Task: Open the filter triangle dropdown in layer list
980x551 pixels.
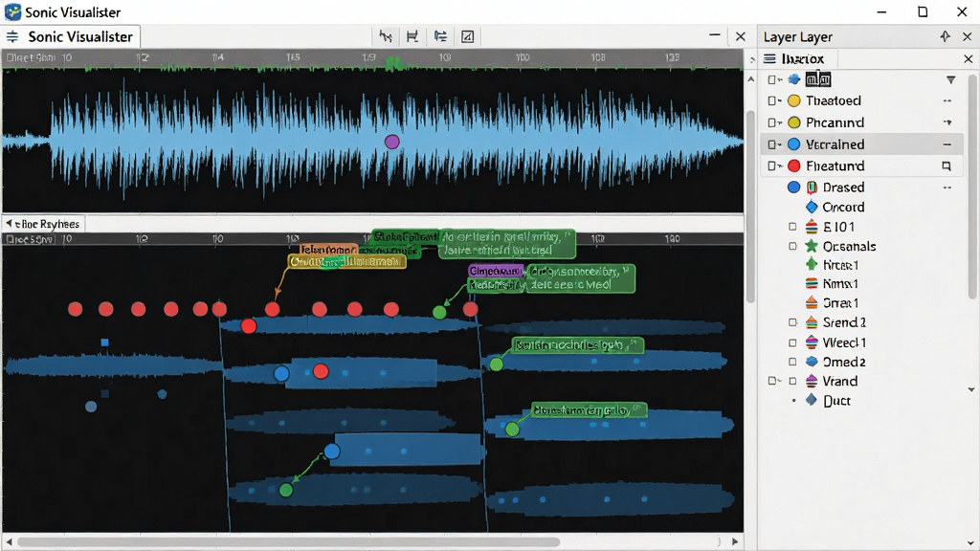Action: click(x=950, y=80)
